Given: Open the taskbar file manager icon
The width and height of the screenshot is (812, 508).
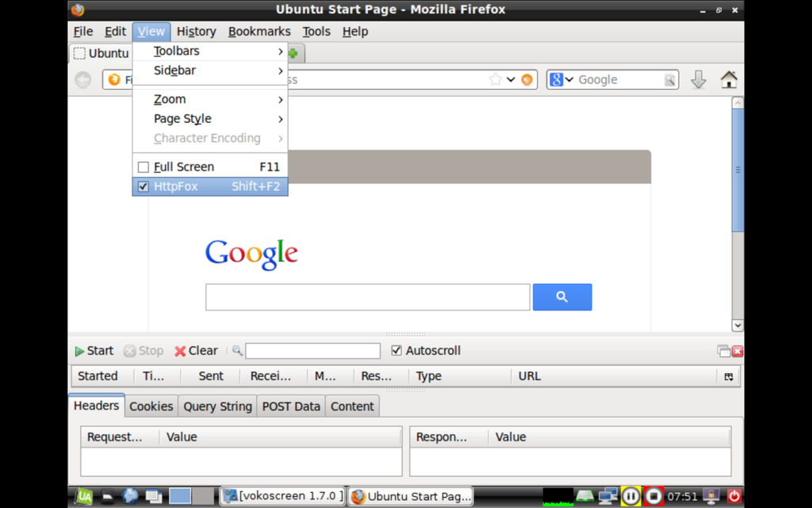Looking at the screenshot, I should (x=107, y=497).
